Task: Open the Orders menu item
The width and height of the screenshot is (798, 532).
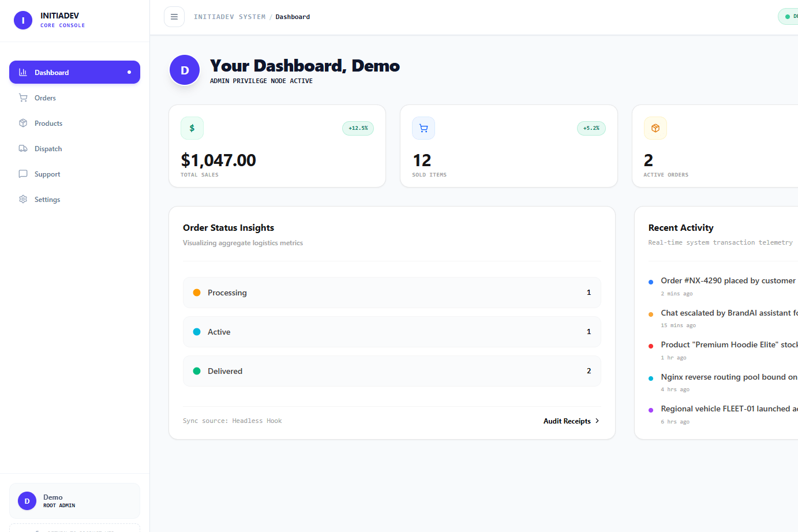Action: click(74, 98)
